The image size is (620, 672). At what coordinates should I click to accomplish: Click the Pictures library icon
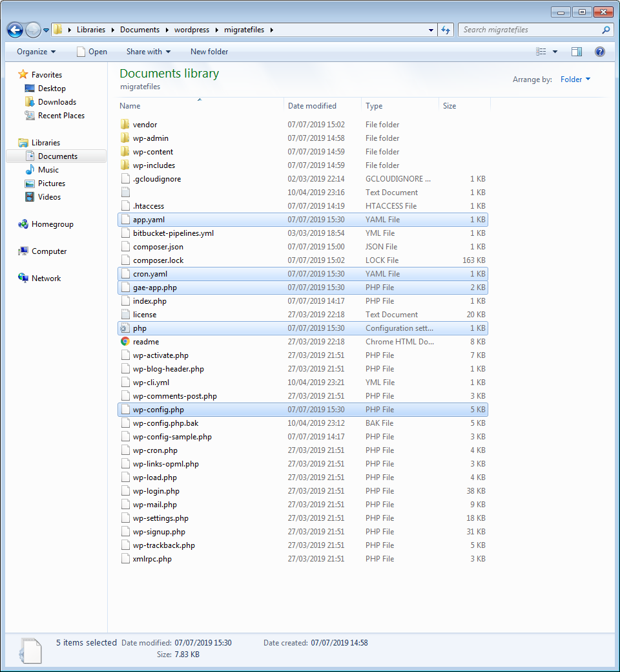pos(30,184)
